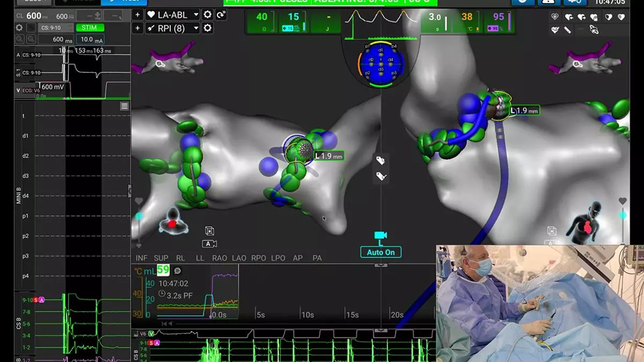Click the plus button beside LA-ABL
This screenshot has height=362, width=644.
[x=138, y=14]
